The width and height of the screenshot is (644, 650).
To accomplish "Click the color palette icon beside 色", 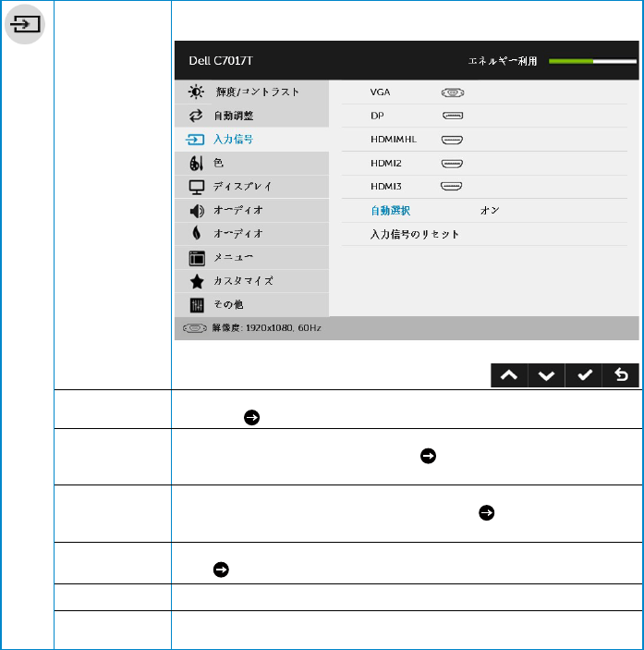I will 196,163.
